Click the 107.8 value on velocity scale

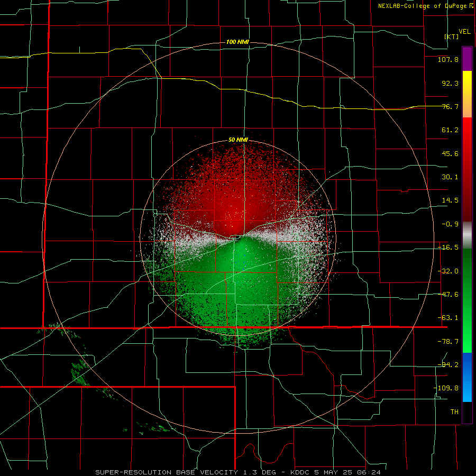click(x=448, y=59)
